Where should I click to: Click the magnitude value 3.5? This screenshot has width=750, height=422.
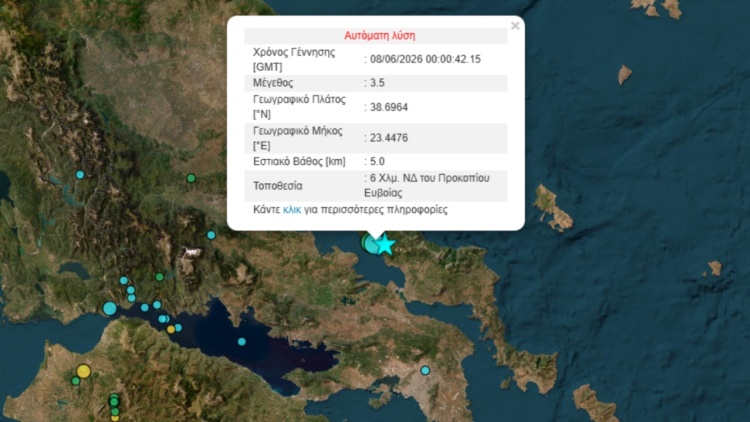(x=377, y=83)
